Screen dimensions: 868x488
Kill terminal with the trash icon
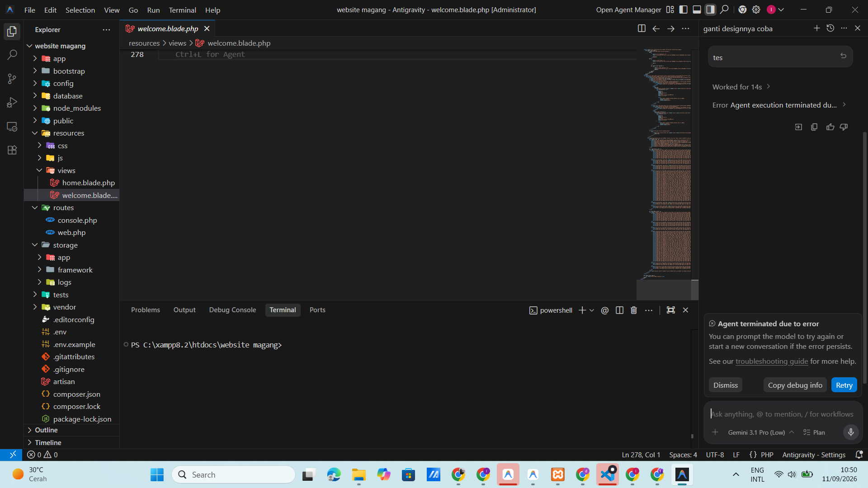(634, 310)
